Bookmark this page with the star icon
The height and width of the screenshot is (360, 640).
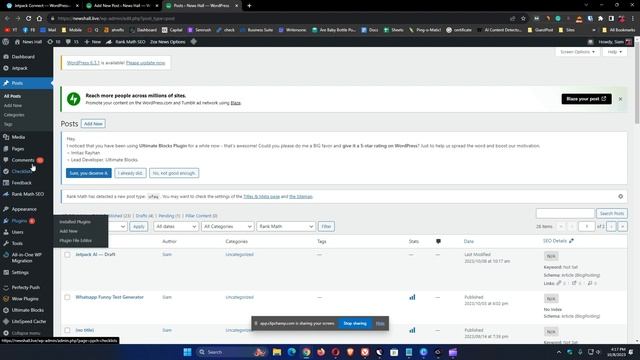523,18
